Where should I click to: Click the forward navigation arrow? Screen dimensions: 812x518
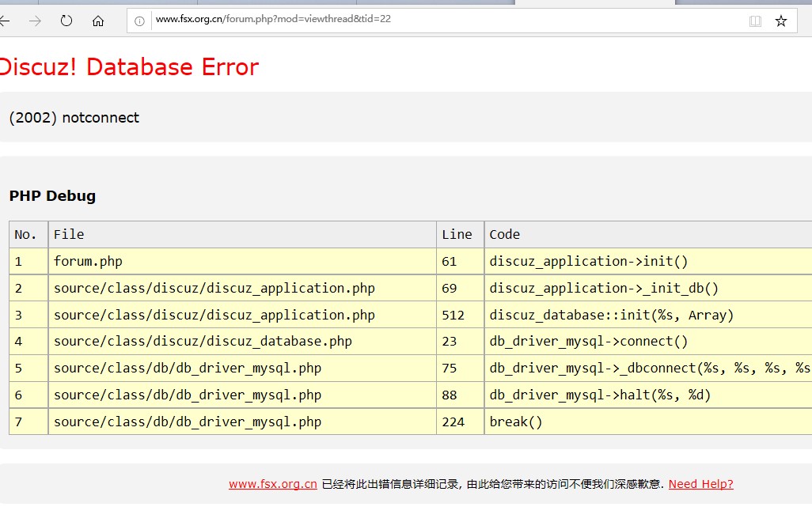click(x=35, y=21)
